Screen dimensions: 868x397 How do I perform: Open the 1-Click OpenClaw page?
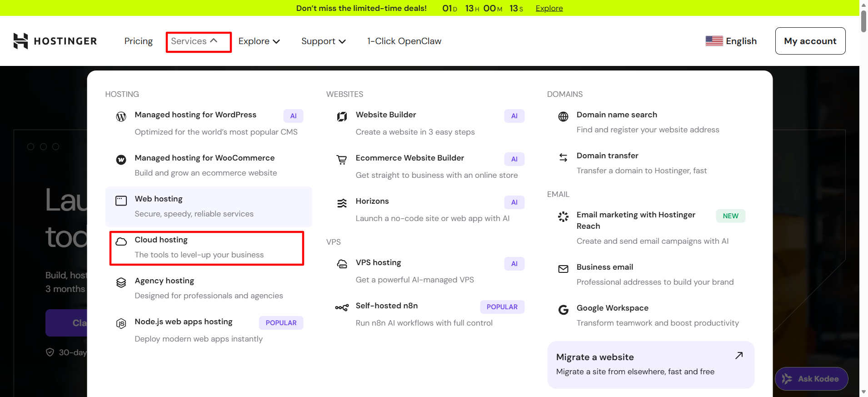404,41
